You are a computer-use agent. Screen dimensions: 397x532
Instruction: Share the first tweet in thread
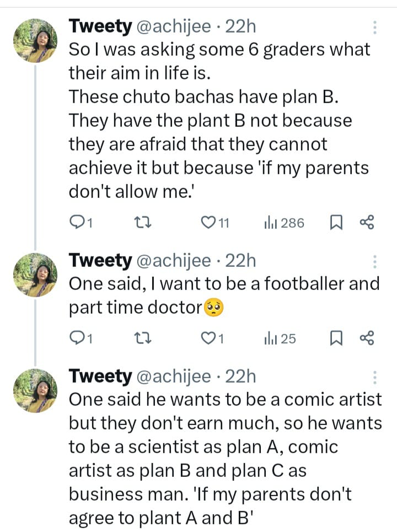367,223
